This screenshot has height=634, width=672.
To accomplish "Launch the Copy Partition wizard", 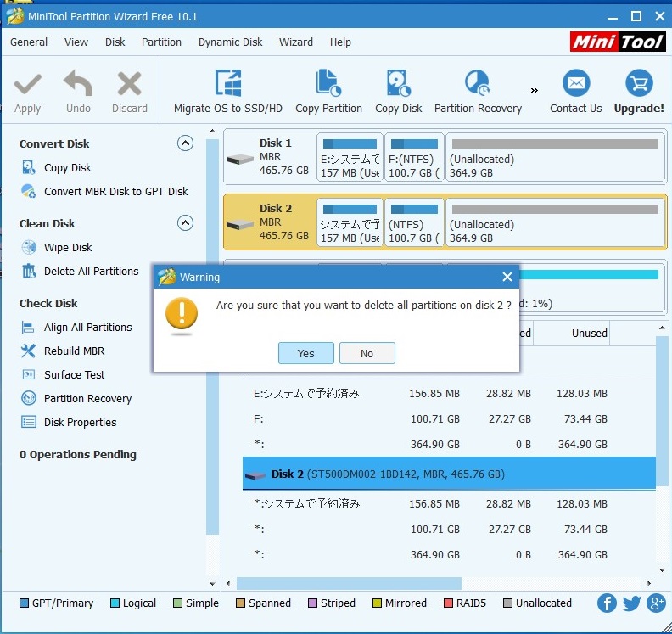I will point(328,92).
